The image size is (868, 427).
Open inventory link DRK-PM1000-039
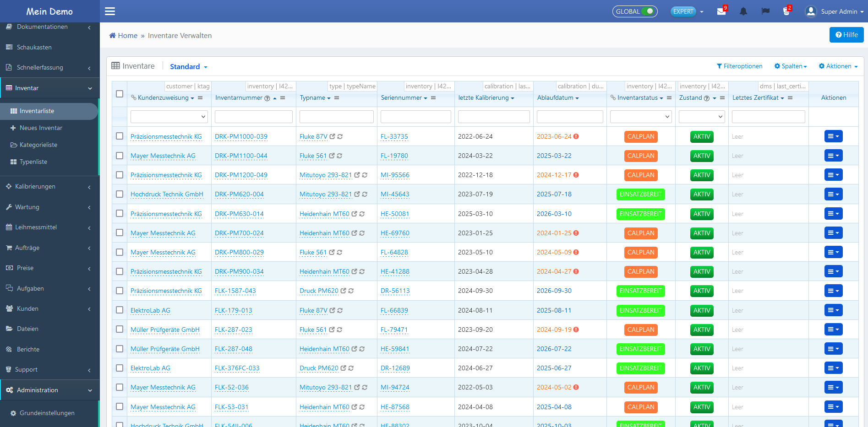point(241,137)
